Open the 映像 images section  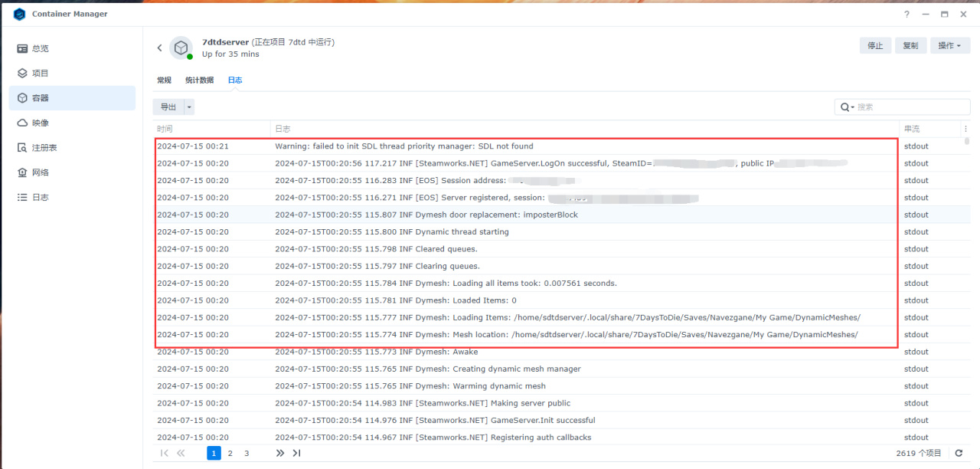72,123
